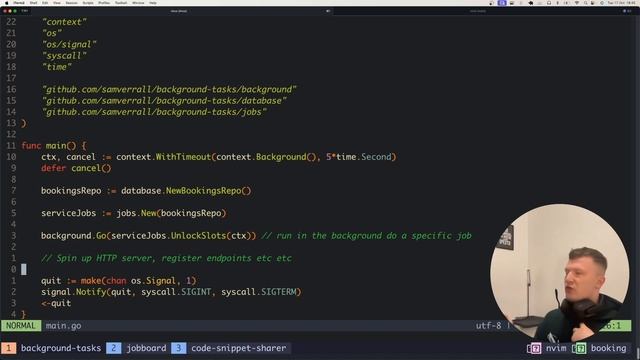Open the Scripts menu
The height and width of the screenshot is (360, 640).
88,2
